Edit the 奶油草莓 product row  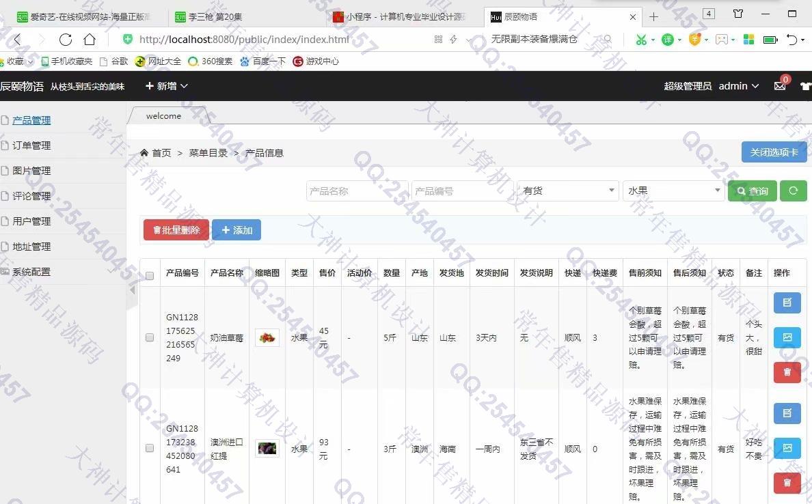787,303
